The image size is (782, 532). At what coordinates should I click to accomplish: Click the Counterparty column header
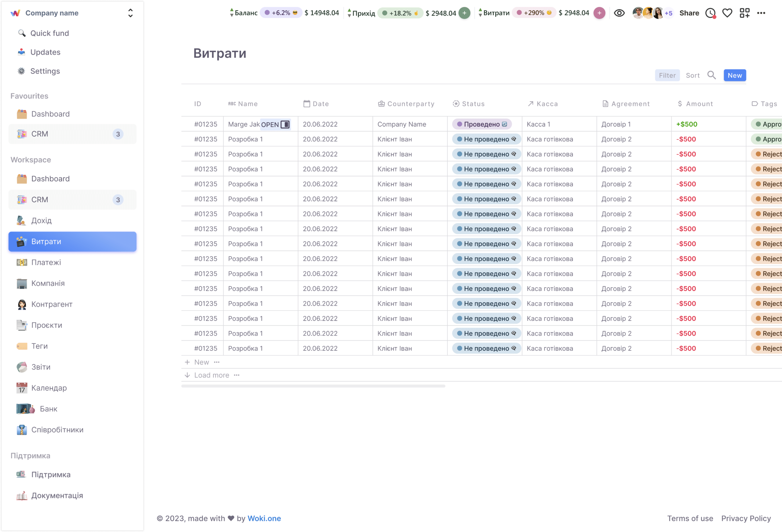pyautogui.click(x=406, y=104)
